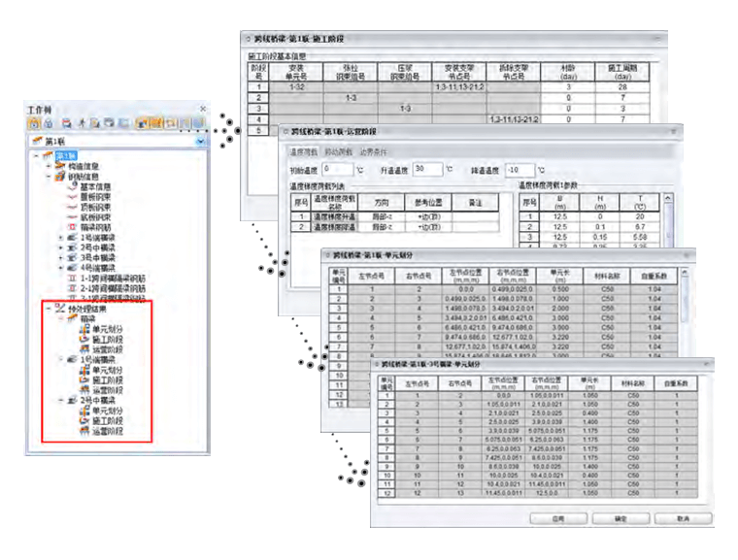Click the second row in temperature gradient load list

[394, 227]
